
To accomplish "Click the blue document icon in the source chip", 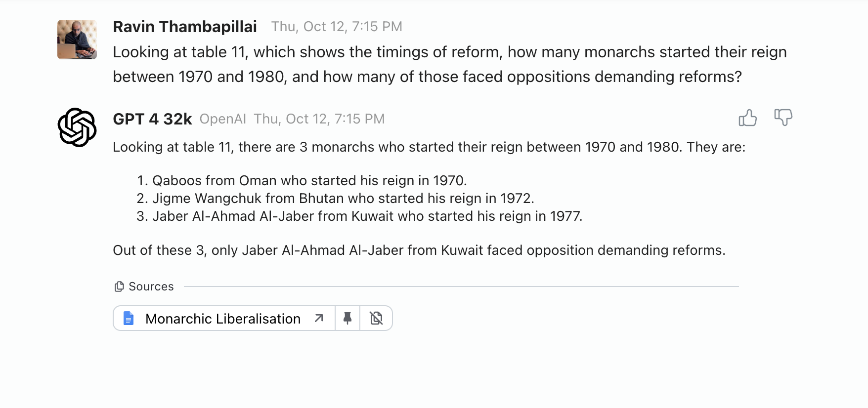I will click(x=129, y=318).
